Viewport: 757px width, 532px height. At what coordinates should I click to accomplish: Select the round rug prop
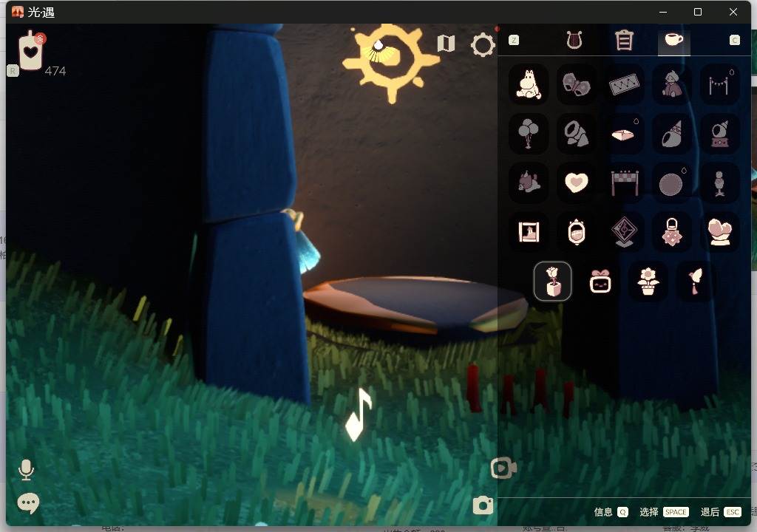(x=672, y=183)
